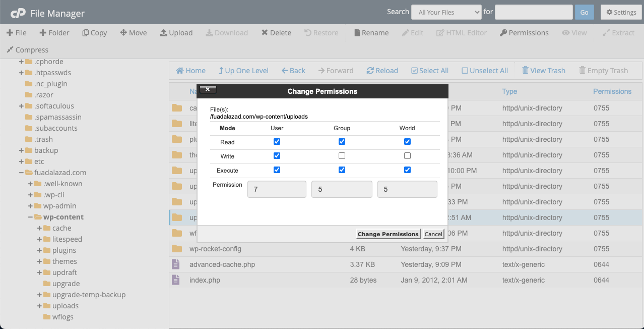Close the Change Permissions dialog via X
The width and height of the screenshot is (644, 329).
click(208, 90)
